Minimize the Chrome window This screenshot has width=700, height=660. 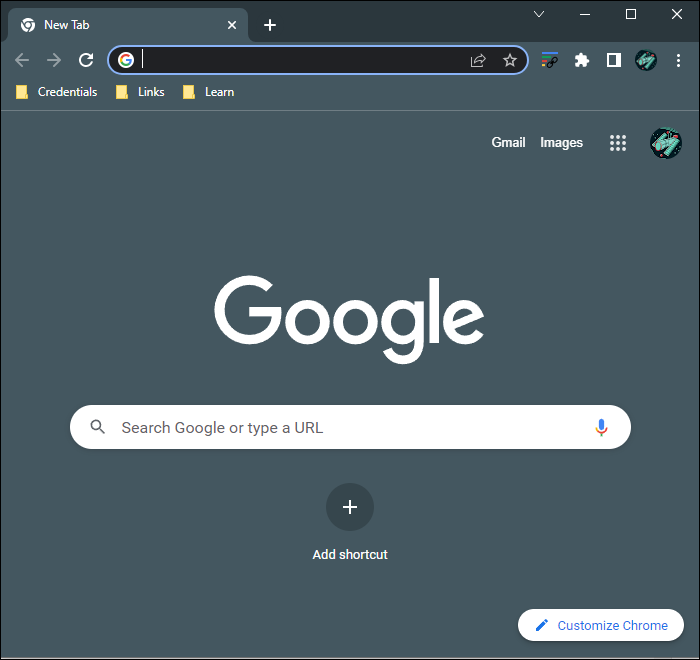(x=585, y=14)
